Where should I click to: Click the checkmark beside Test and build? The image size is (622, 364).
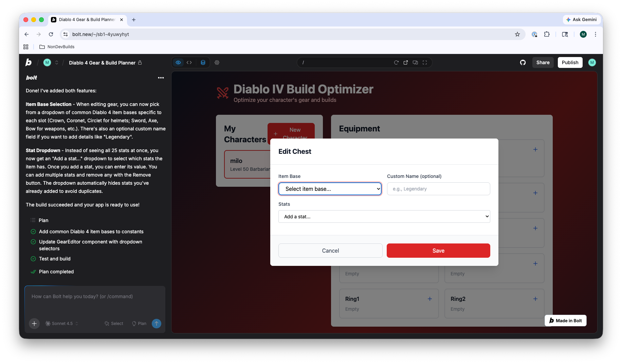click(x=33, y=259)
